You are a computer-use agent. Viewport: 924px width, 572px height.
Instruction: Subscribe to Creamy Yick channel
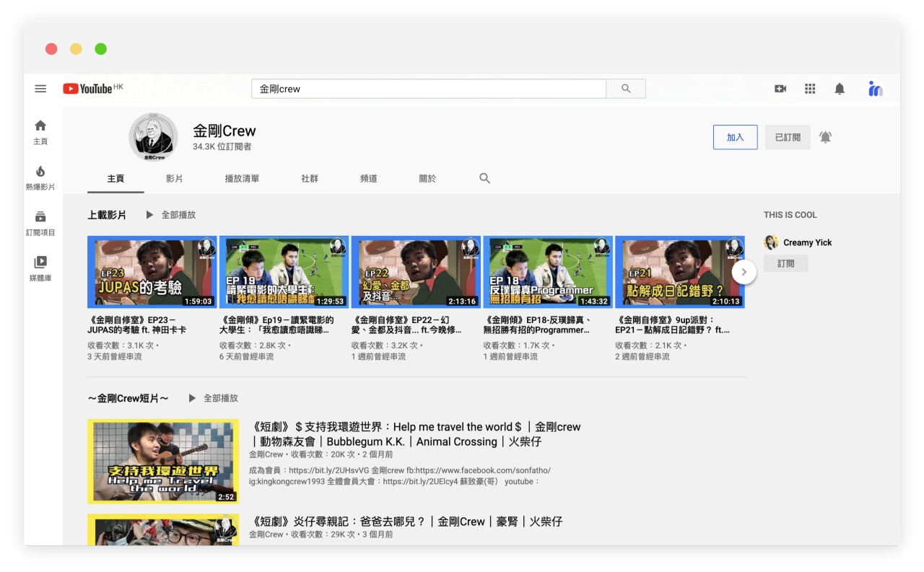click(x=785, y=264)
